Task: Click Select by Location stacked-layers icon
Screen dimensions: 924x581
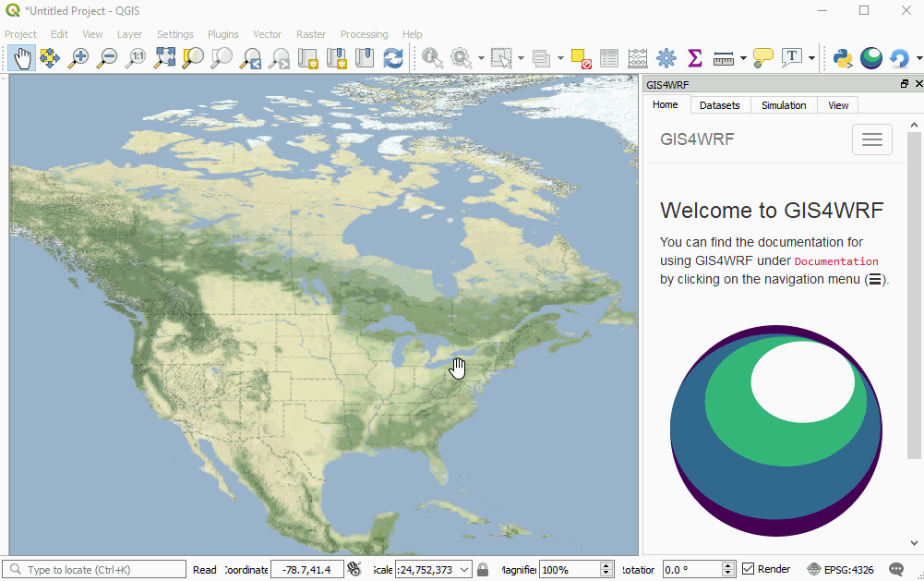Action: (540, 58)
